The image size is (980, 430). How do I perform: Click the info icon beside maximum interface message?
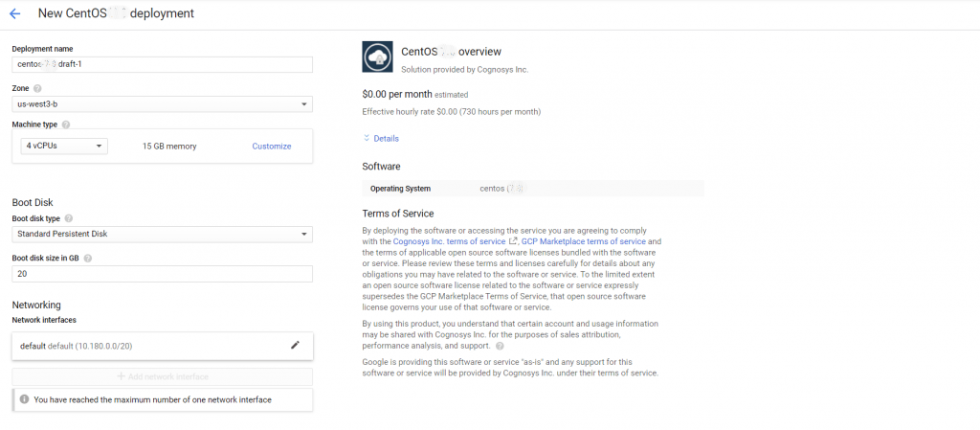tap(24, 399)
